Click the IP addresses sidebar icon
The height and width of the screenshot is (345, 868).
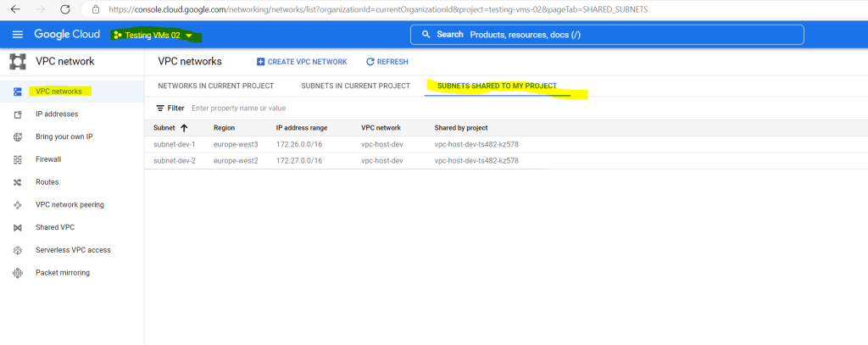coord(18,114)
